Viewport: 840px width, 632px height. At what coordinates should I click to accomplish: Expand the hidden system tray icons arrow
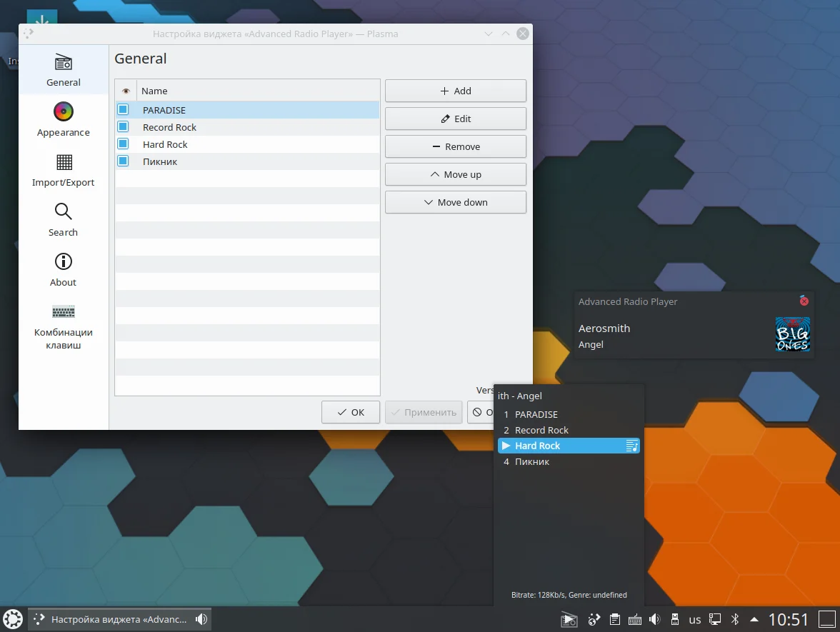tap(754, 619)
